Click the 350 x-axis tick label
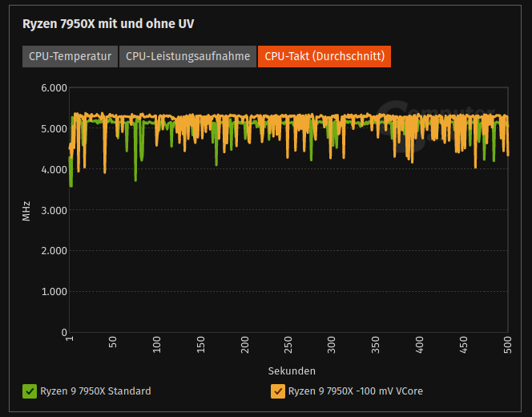 [x=376, y=345]
